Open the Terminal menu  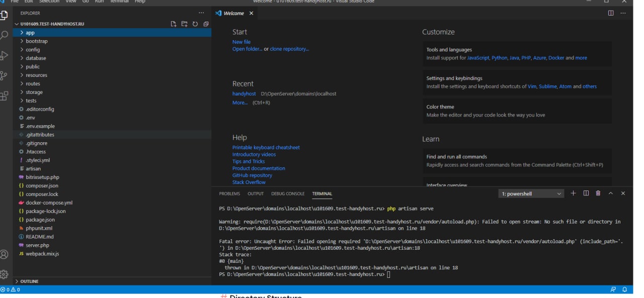pos(119,2)
